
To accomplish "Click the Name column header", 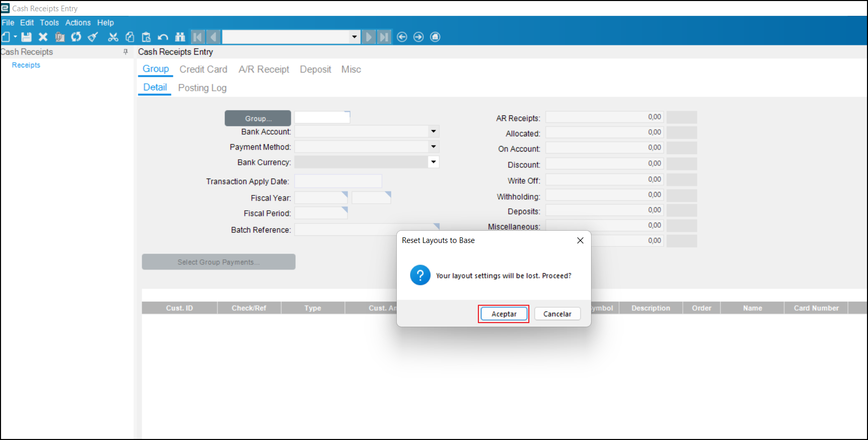I will pos(752,308).
